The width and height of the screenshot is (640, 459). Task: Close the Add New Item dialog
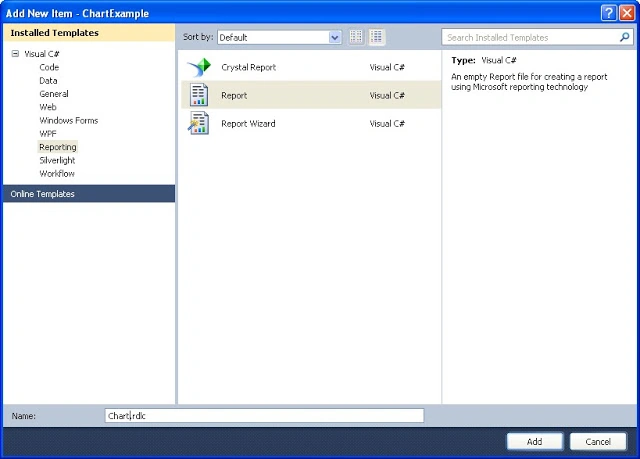tap(627, 13)
